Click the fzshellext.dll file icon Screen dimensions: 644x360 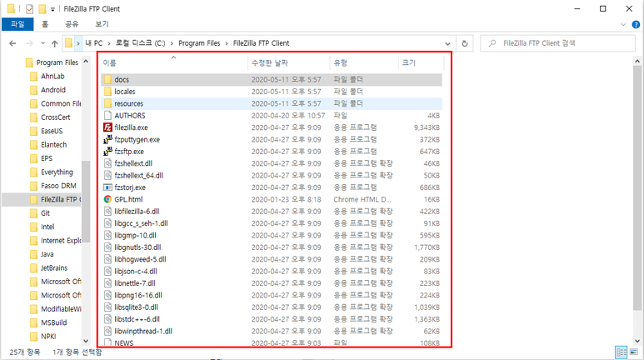pos(107,163)
